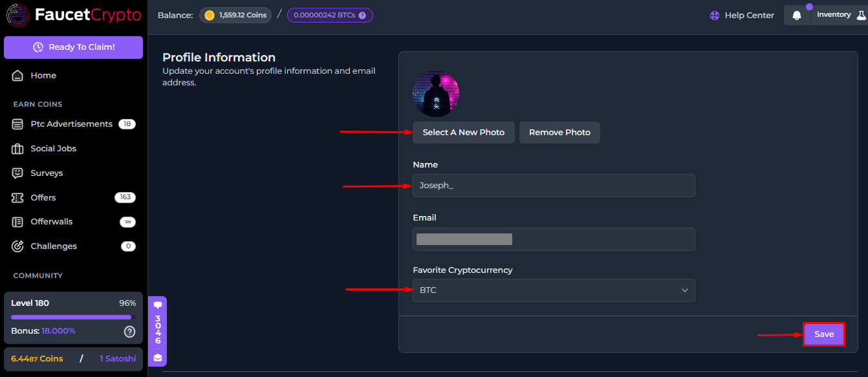Click the profile avatar photo
The width and height of the screenshot is (868, 377).
(x=437, y=94)
